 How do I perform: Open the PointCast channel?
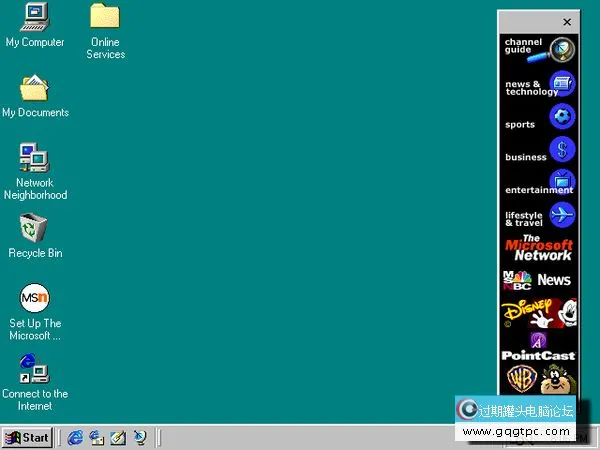539,347
